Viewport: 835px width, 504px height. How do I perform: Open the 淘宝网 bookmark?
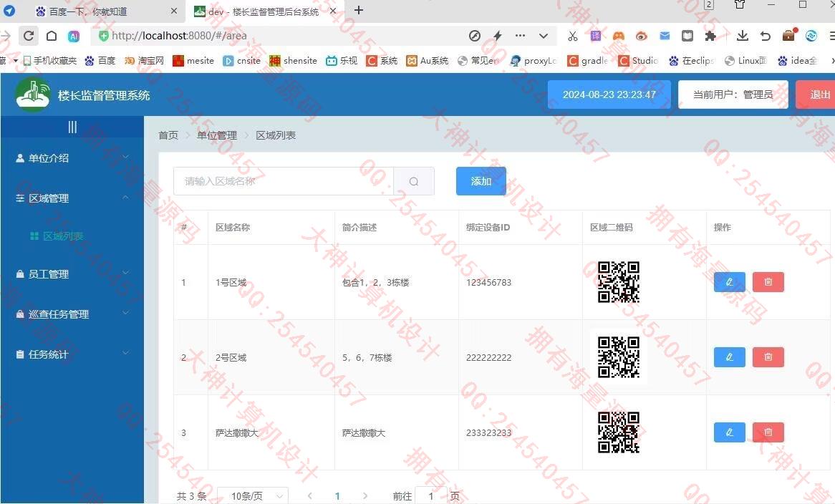145,61
